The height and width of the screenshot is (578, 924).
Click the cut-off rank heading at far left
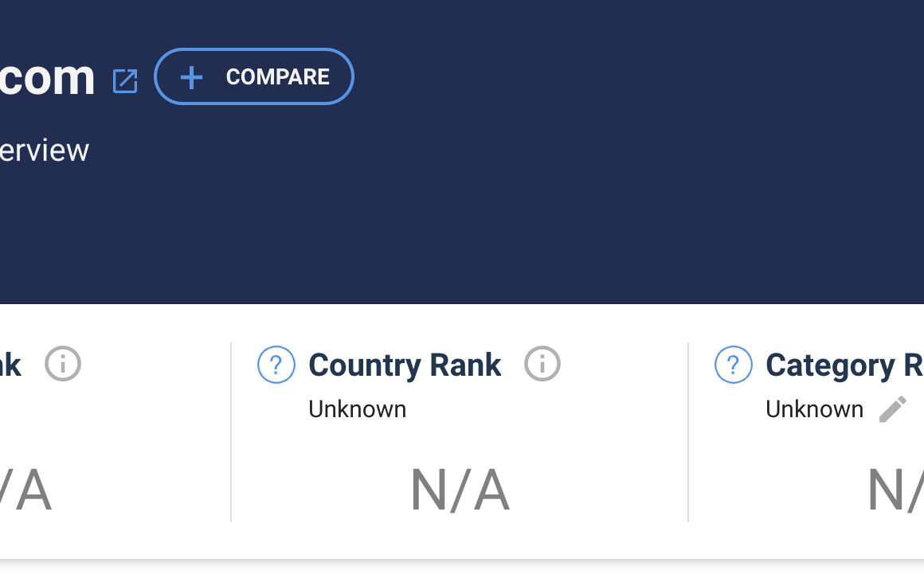coord(10,365)
